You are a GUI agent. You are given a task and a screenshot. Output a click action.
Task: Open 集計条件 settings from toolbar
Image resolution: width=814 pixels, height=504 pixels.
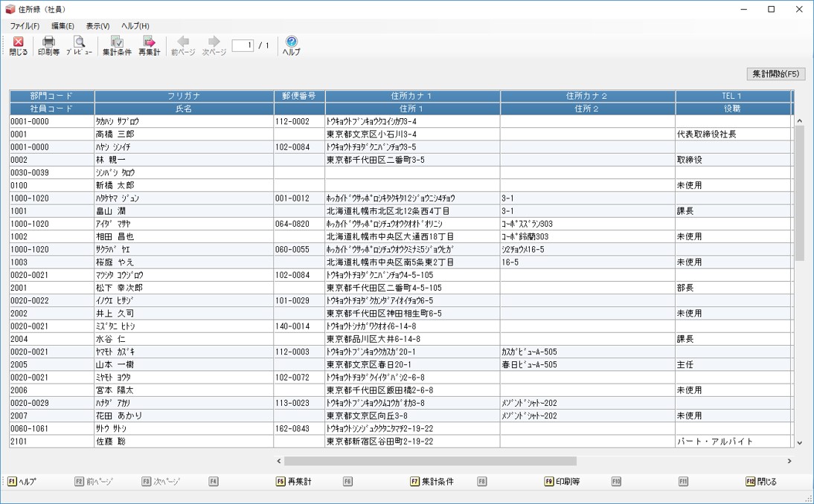(x=117, y=46)
